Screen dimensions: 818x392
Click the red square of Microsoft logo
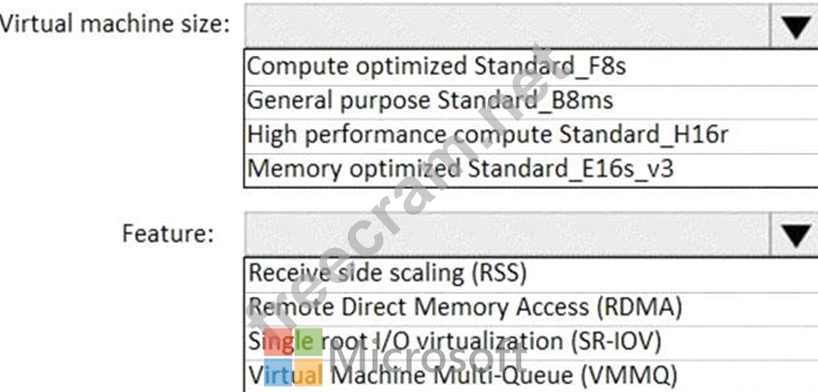[278, 342]
